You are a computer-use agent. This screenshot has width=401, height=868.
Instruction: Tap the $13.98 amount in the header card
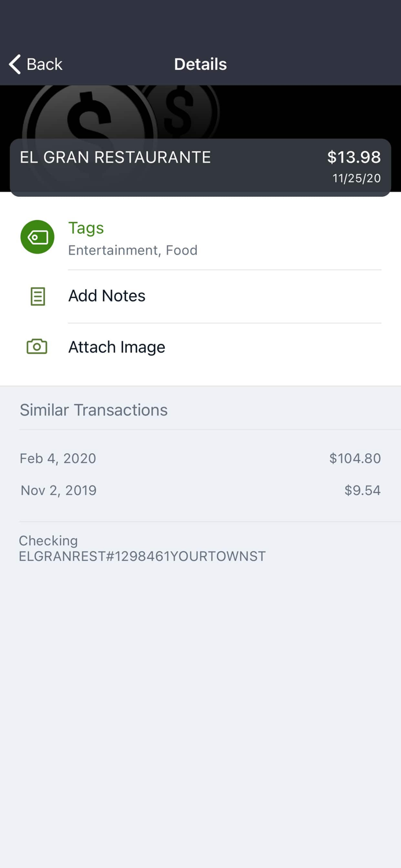point(354,157)
